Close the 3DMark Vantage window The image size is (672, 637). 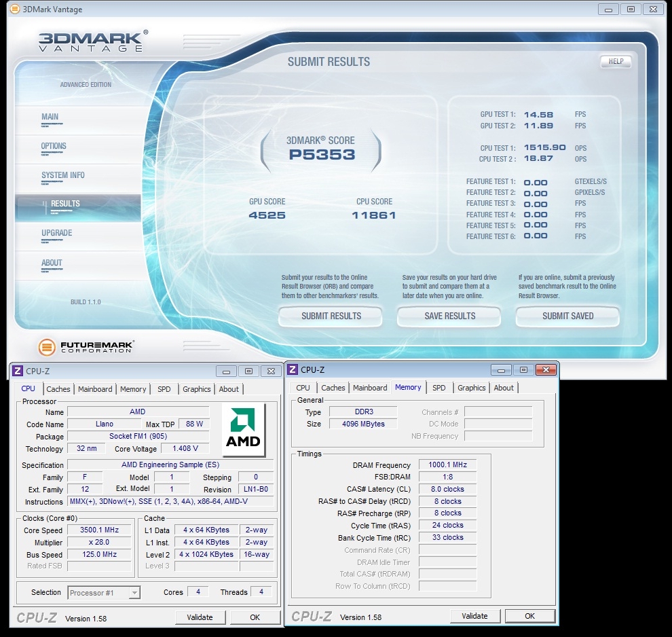click(653, 9)
